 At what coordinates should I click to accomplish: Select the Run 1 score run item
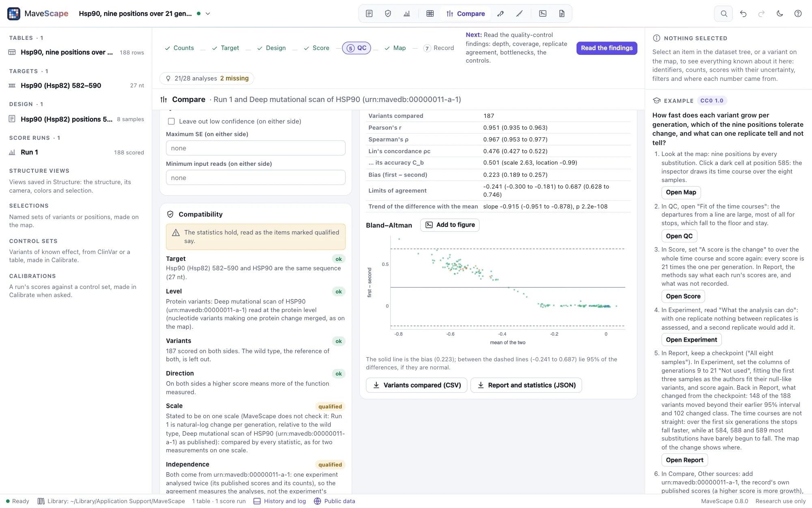pyautogui.click(x=76, y=152)
